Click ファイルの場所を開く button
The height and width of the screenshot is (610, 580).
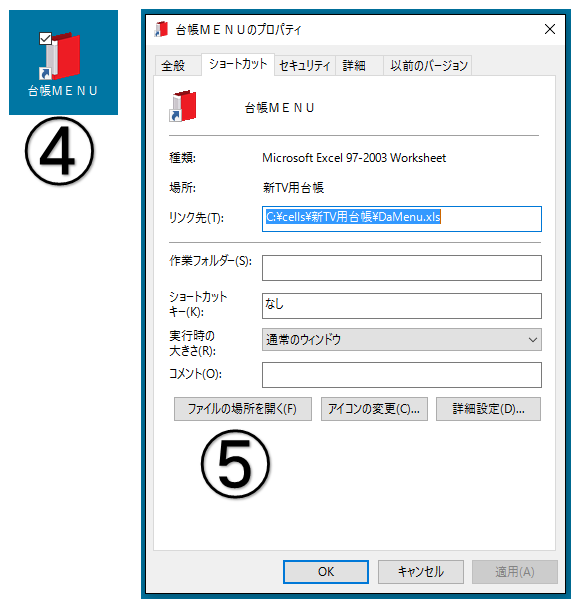[x=243, y=409]
